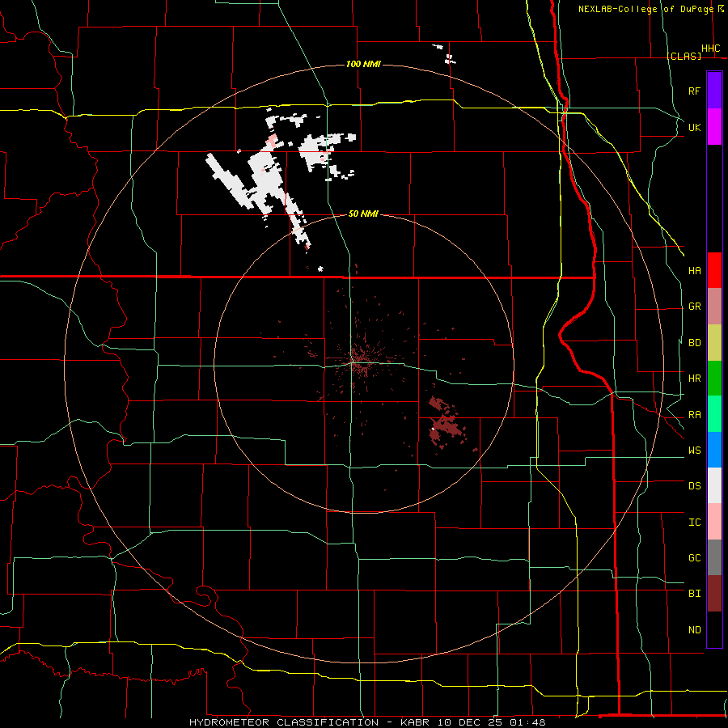Click the UK legend label
The width and height of the screenshot is (728, 728).
point(694,127)
